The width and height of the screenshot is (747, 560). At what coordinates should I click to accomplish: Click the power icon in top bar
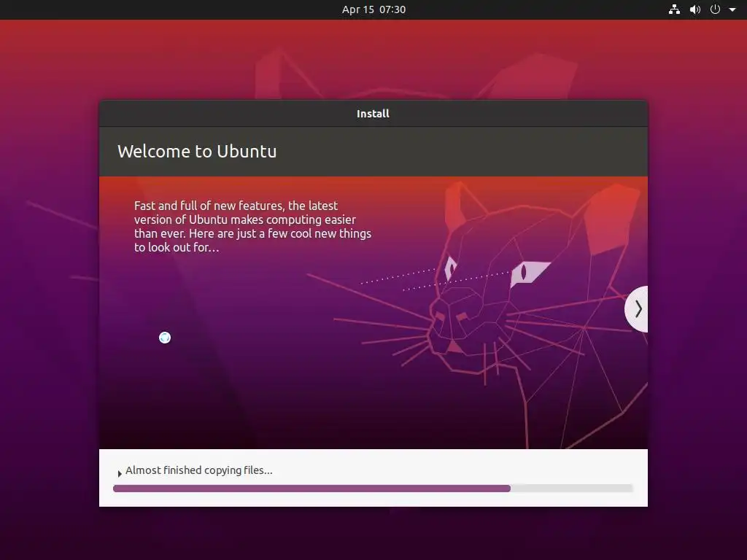tap(715, 9)
